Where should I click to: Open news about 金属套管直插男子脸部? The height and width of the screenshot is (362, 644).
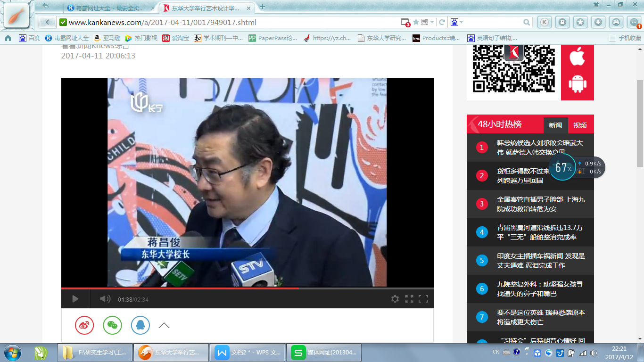coord(540,204)
